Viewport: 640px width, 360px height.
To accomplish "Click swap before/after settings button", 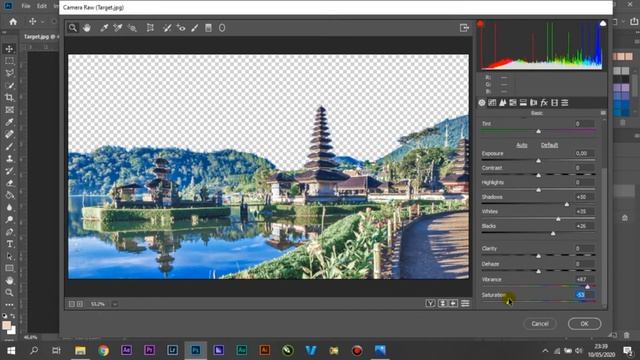I will [x=442, y=303].
